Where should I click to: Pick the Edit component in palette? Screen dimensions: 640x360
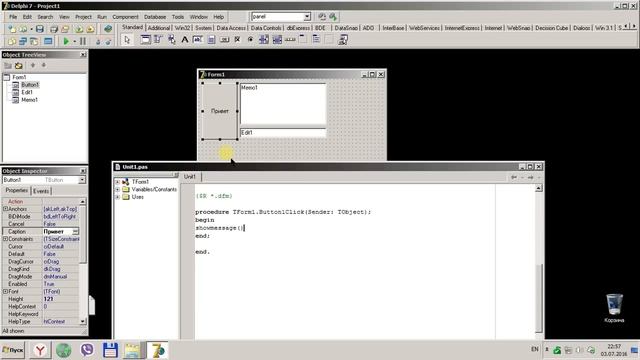click(198, 40)
